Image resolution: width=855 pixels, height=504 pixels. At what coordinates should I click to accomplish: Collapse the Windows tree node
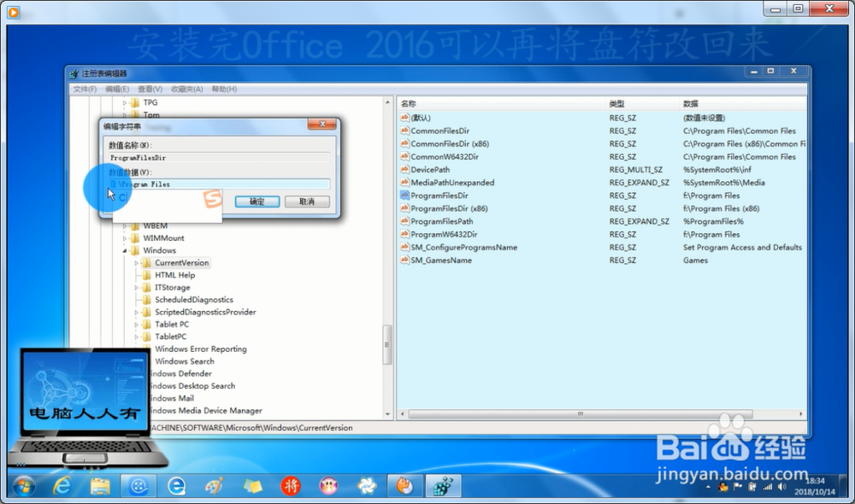(x=124, y=250)
